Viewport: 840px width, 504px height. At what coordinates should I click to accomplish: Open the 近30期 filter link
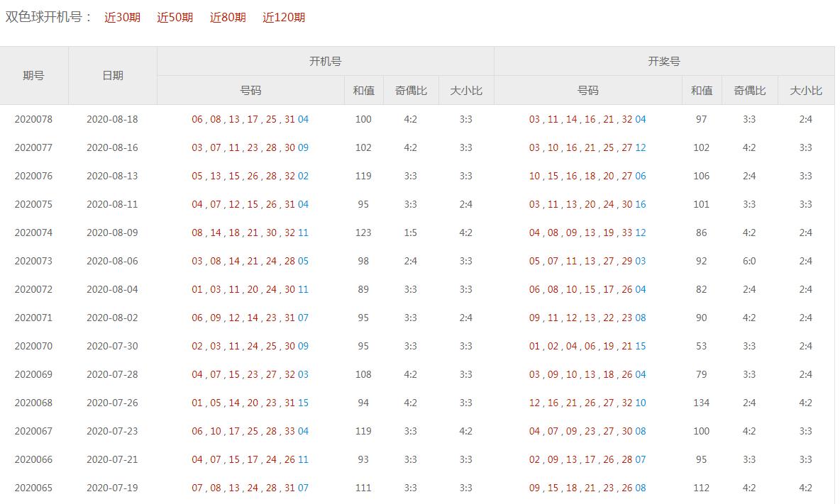coord(122,18)
